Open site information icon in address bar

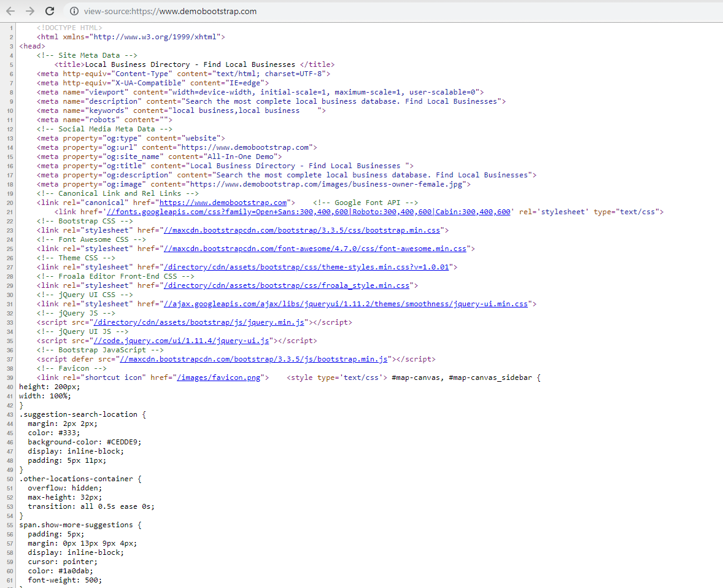pyautogui.click(x=74, y=12)
